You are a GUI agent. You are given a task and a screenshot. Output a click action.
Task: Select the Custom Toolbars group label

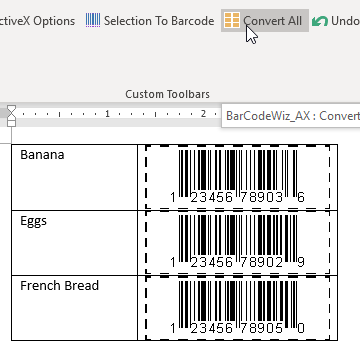(x=168, y=94)
